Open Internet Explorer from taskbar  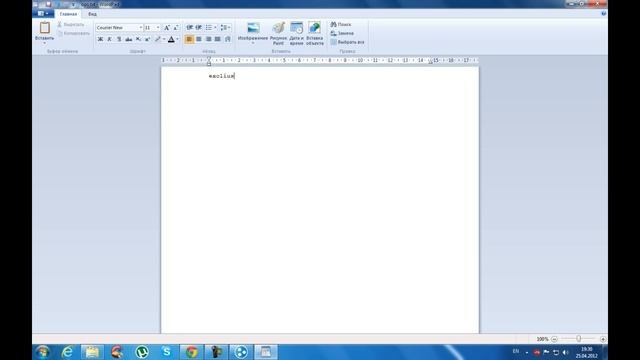67,352
